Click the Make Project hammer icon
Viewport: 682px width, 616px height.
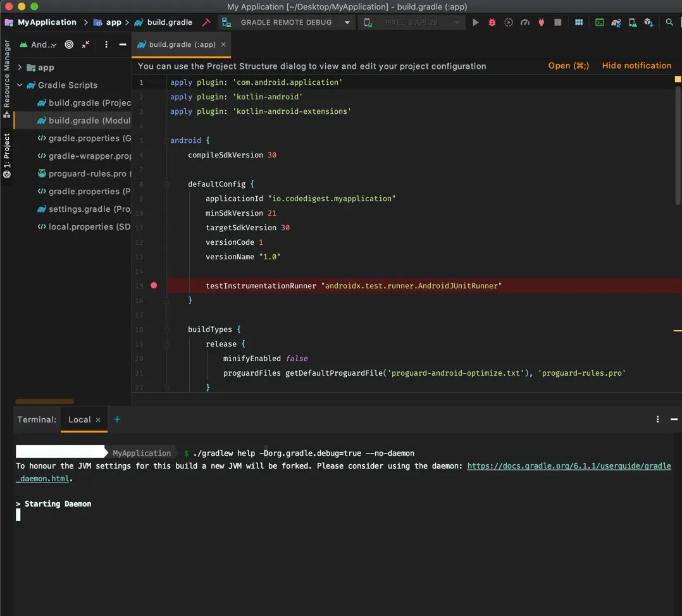(x=206, y=22)
